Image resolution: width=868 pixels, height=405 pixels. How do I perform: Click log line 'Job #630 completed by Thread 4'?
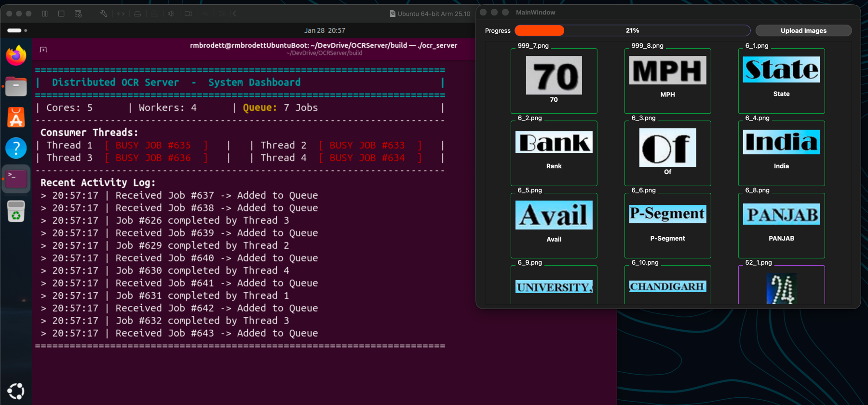pyautogui.click(x=165, y=270)
